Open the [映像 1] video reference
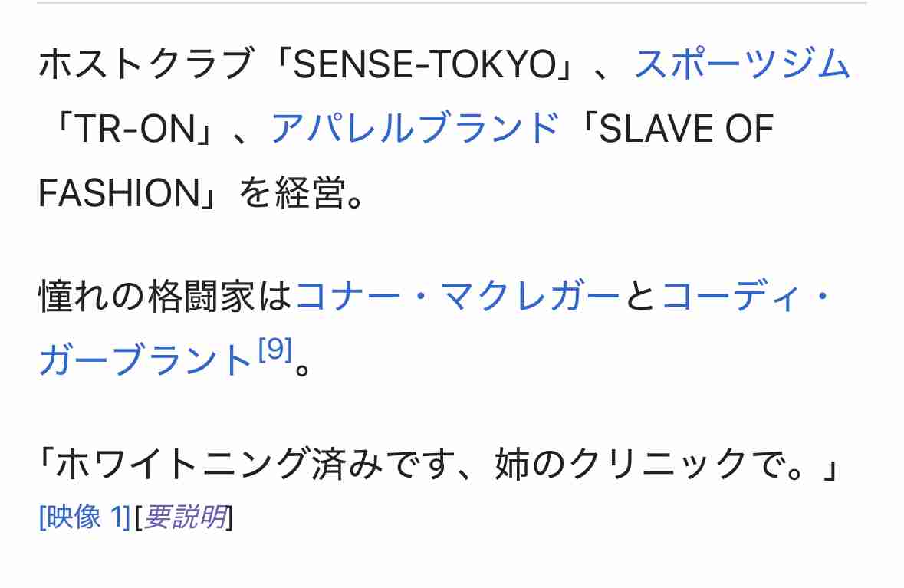The width and height of the screenshot is (904, 588). pos(85,517)
